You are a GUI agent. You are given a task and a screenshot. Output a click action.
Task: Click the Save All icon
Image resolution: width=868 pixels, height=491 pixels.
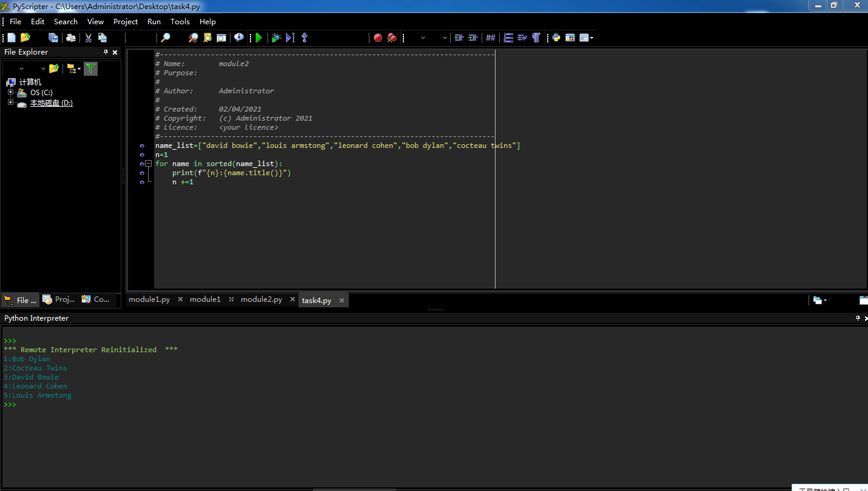[x=53, y=38]
